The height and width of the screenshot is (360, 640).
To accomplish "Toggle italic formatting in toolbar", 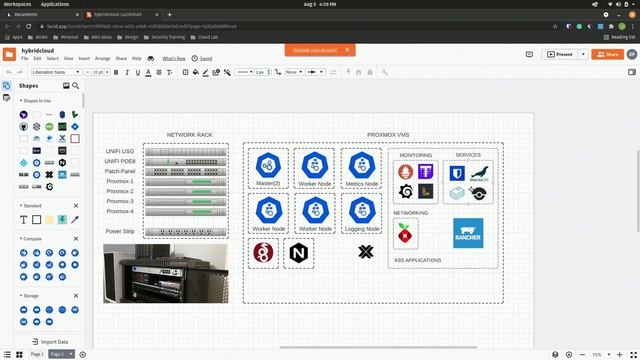I will pos(127,72).
